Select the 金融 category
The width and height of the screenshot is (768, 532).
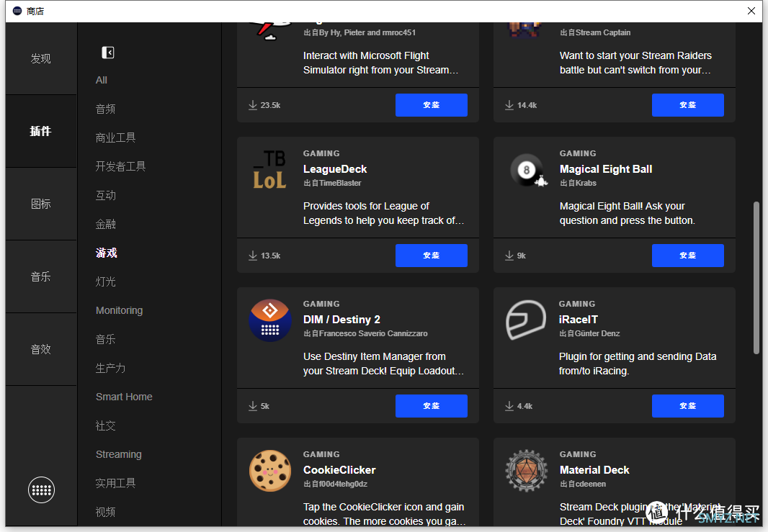(x=105, y=224)
